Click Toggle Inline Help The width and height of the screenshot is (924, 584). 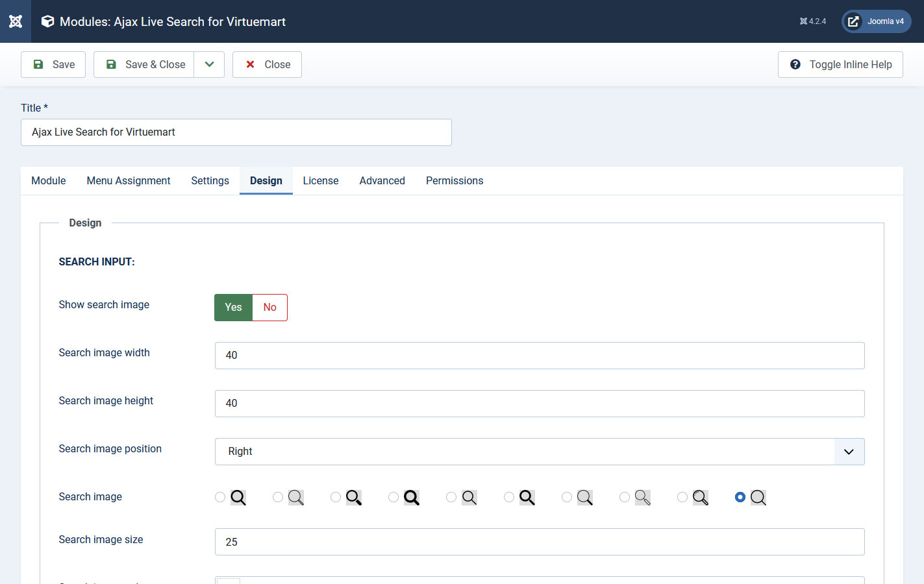pos(840,64)
